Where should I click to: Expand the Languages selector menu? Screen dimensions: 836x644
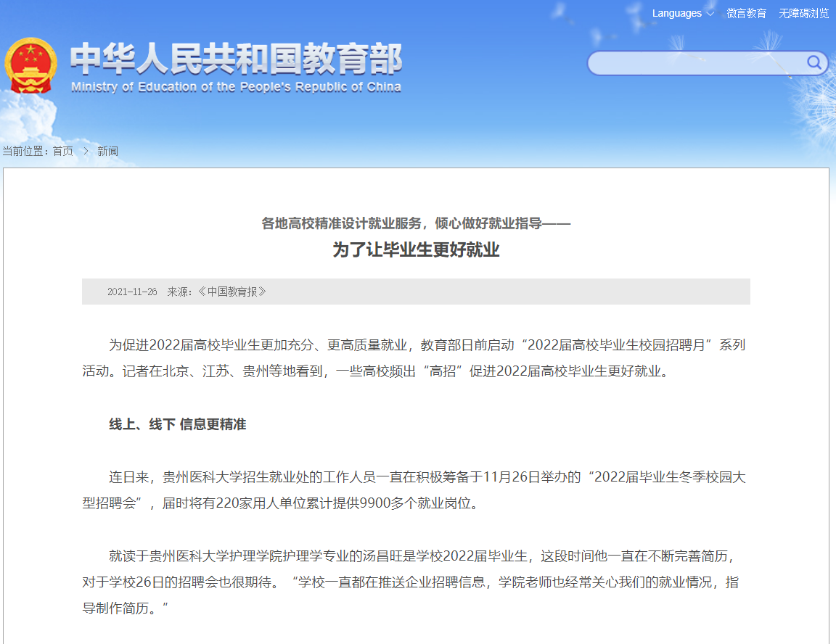[676, 13]
